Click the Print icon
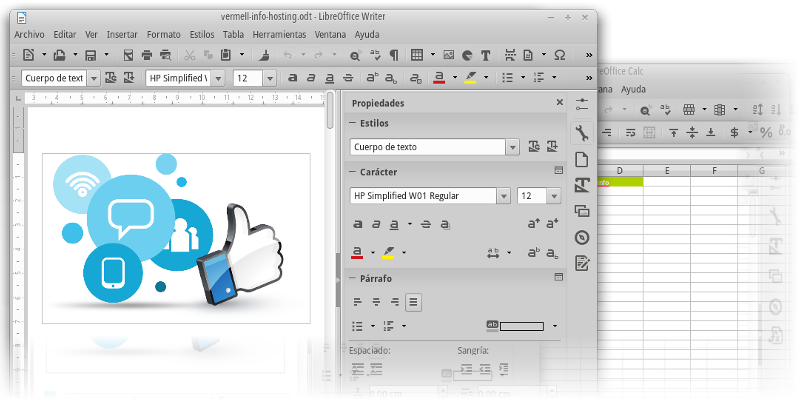Viewport: 800px width, 400px height. pyautogui.click(x=147, y=55)
